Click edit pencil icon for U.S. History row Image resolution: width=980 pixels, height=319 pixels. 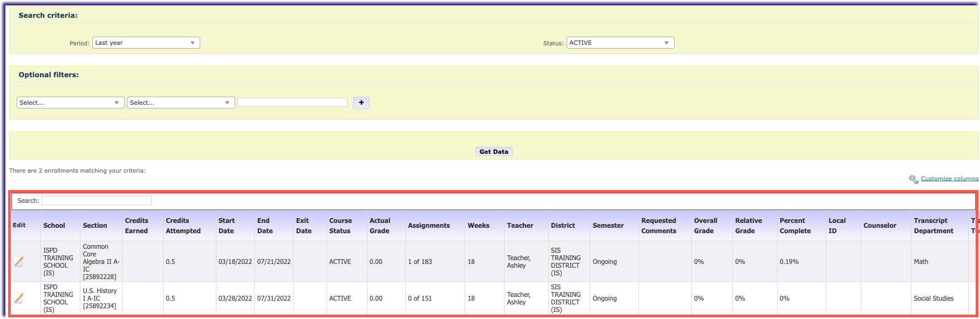click(19, 298)
